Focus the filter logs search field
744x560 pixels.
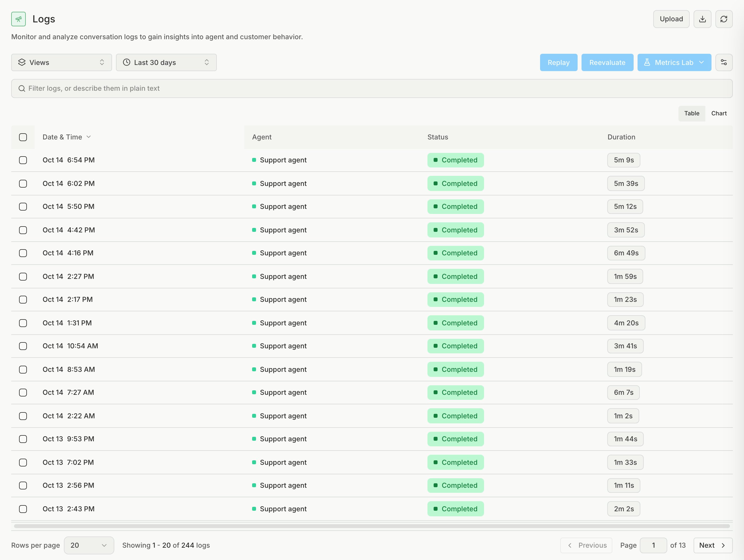pos(372,88)
